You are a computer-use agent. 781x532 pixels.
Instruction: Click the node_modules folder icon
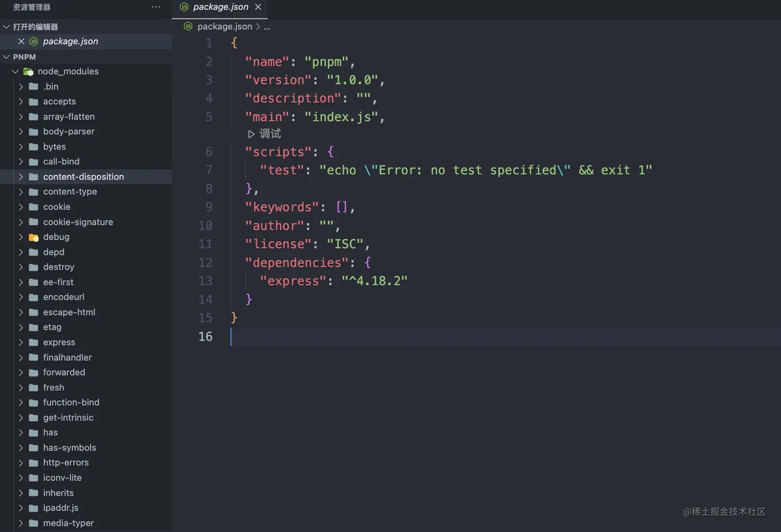[28, 72]
